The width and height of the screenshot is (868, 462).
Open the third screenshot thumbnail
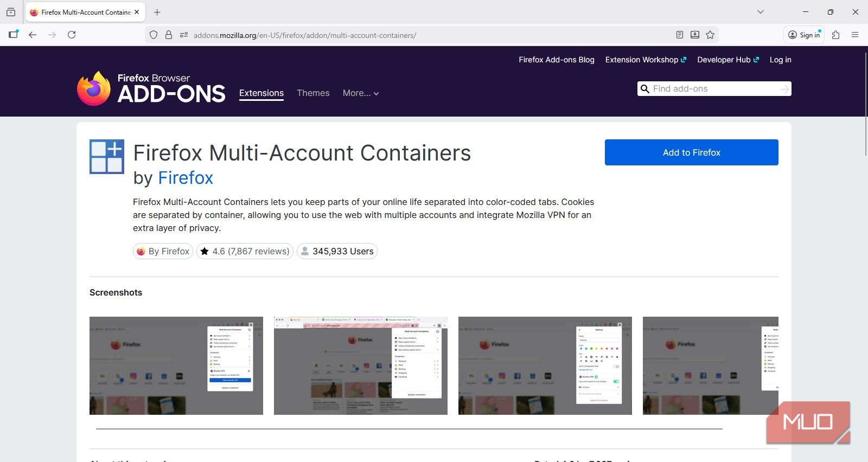click(545, 366)
